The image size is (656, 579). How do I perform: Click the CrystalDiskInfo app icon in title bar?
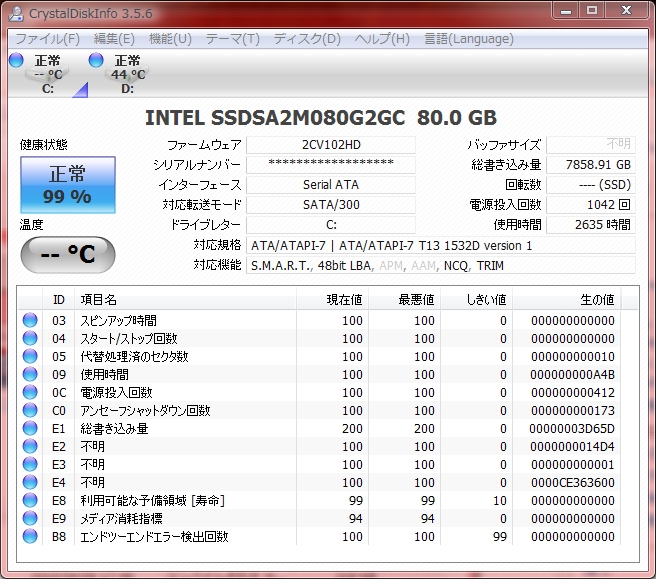click(15, 11)
